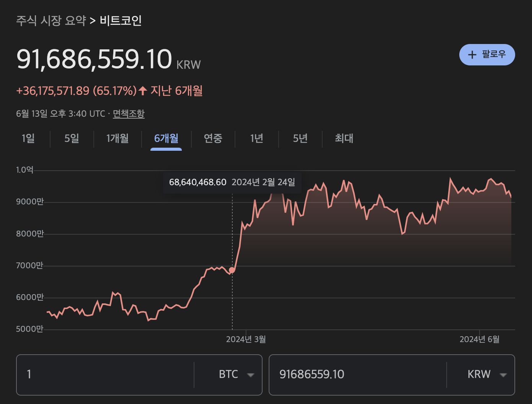
Task: Click the 6000만 y-axis label
Action: (30, 297)
